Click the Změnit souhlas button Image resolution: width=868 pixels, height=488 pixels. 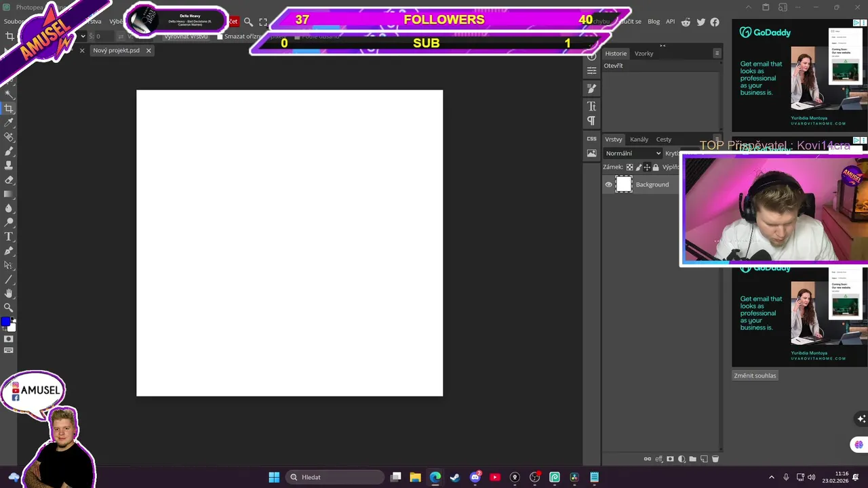[755, 375]
